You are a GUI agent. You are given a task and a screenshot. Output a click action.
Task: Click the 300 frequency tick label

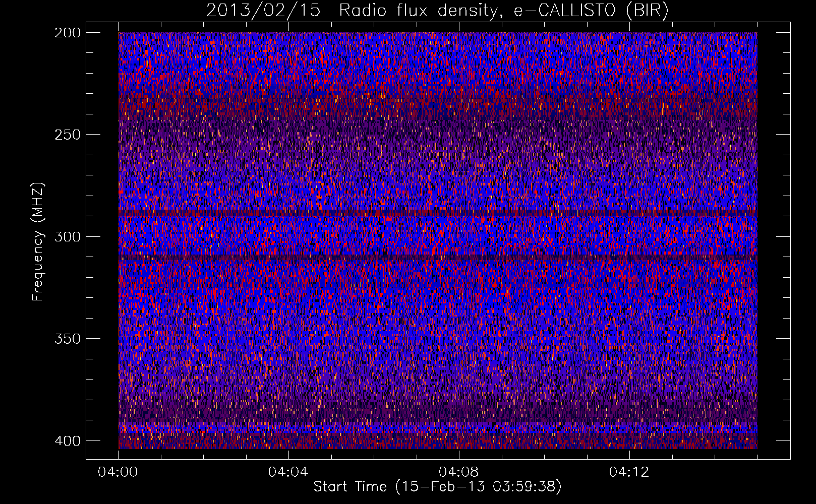(x=67, y=236)
